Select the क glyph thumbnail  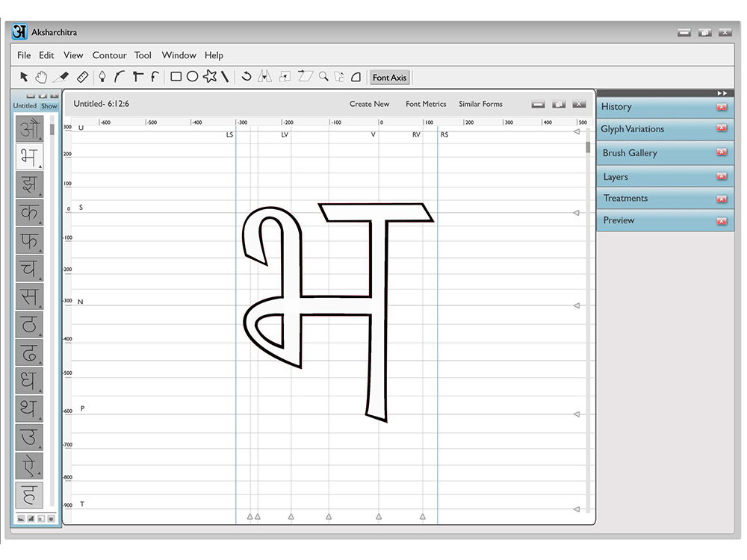tap(29, 212)
